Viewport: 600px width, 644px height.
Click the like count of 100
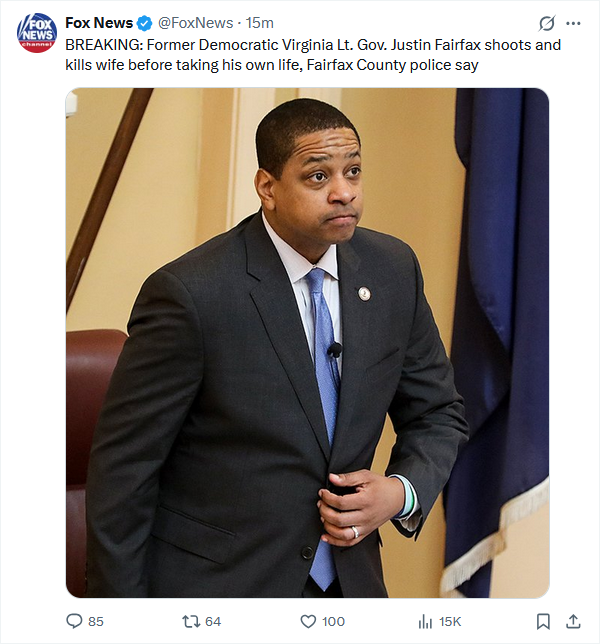point(333,621)
